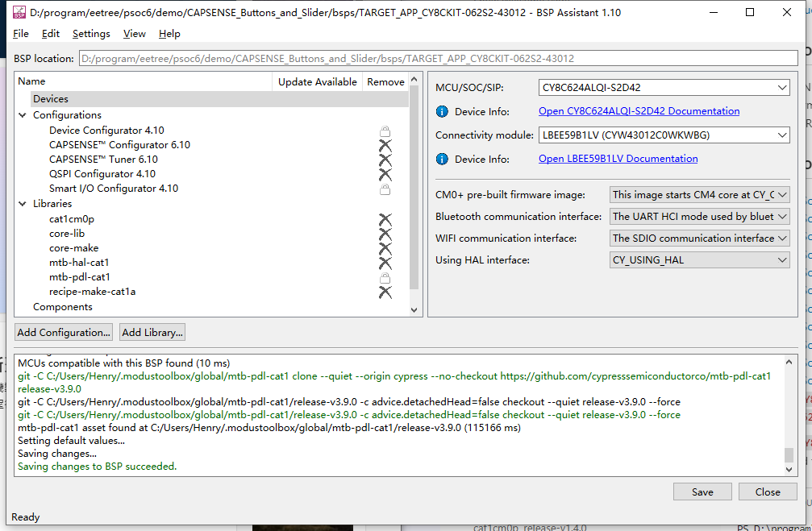Click 'Setting default values...' log line
The image size is (812, 531).
tap(72, 441)
